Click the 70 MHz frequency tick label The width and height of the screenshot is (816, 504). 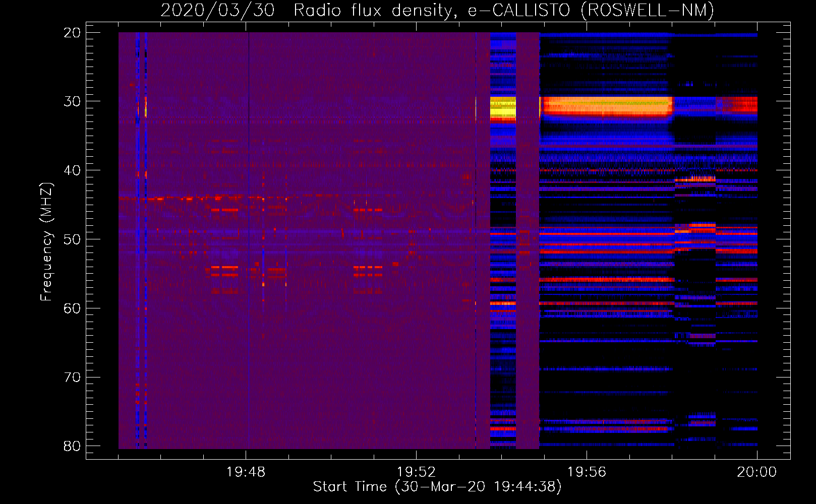click(x=72, y=377)
